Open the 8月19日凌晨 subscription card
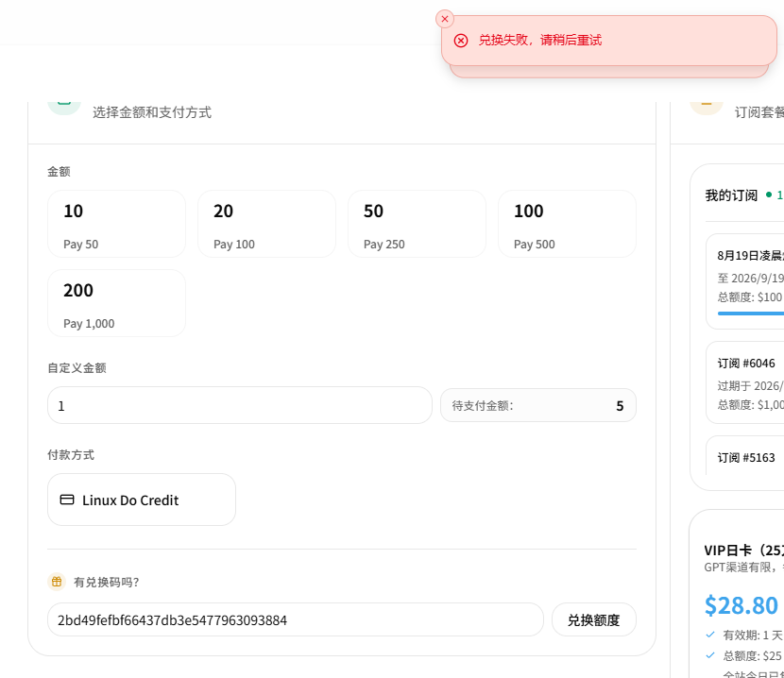The width and height of the screenshot is (784, 678). (745, 281)
